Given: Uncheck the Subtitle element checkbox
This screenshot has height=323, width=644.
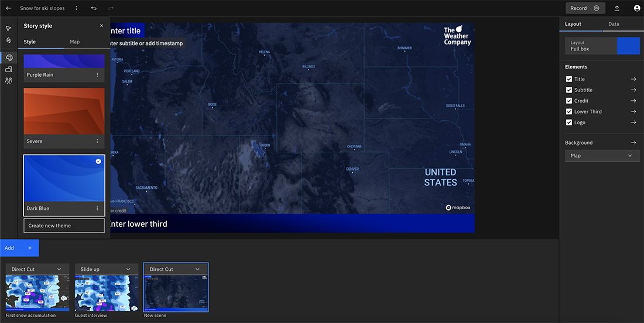Looking at the screenshot, I should (569, 90).
